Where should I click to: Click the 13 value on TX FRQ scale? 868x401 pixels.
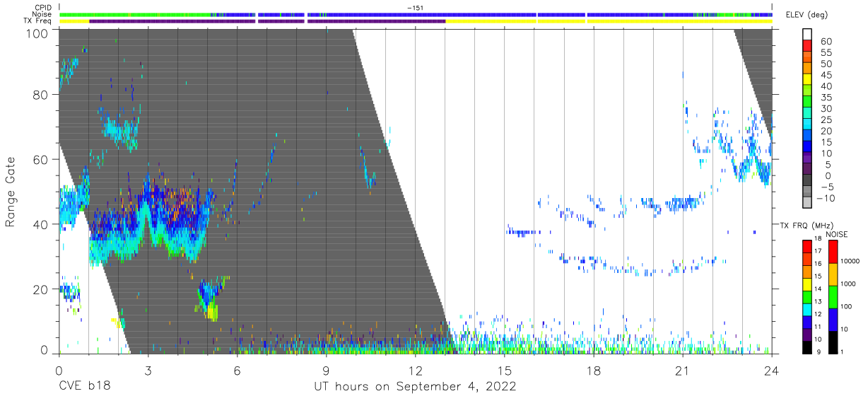[818, 301]
